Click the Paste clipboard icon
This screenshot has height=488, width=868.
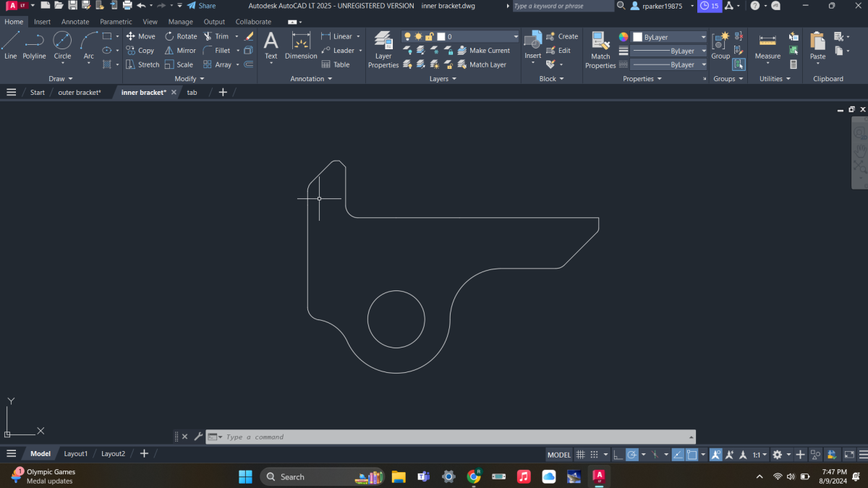click(817, 45)
